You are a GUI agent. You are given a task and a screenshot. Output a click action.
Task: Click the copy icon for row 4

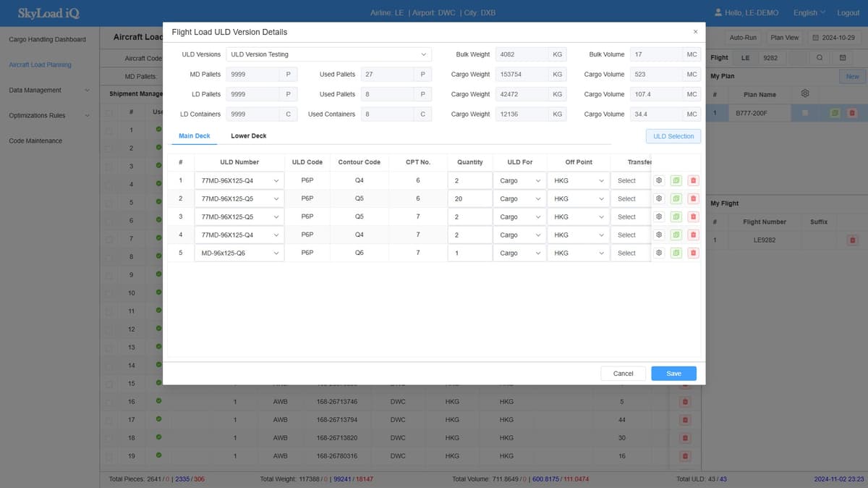pos(676,235)
